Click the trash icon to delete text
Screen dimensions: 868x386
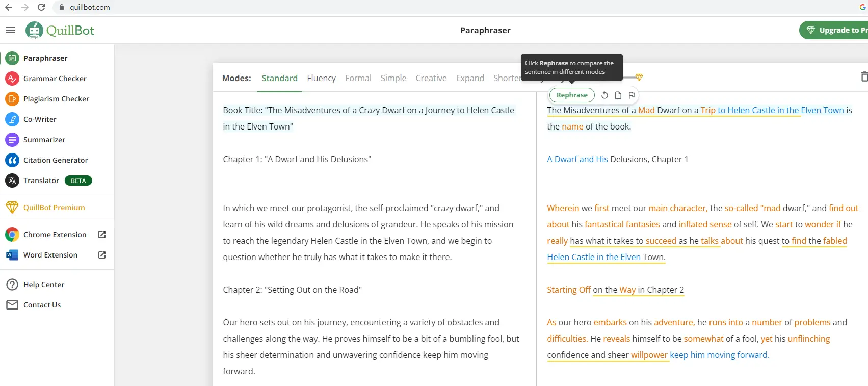tap(863, 76)
